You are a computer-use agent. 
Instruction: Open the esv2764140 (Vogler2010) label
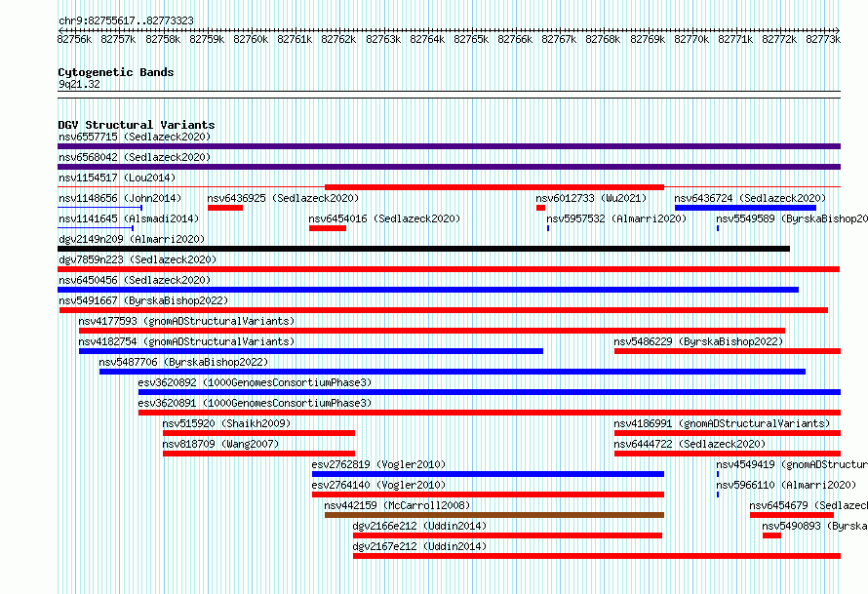(x=378, y=485)
